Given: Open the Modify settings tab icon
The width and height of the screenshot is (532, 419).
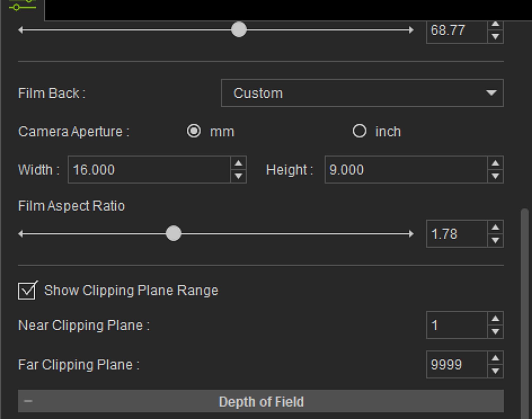Looking at the screenshot, I should [22, 5].
